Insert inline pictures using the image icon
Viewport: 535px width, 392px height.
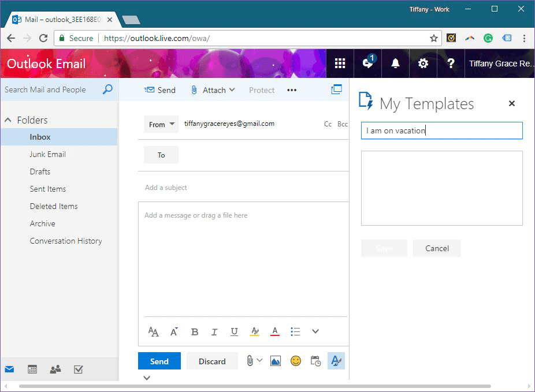click(275, 360)
